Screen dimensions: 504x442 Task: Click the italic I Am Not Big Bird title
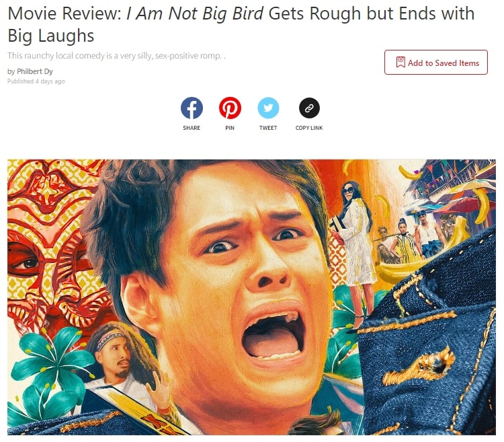(x=195, y=13)
